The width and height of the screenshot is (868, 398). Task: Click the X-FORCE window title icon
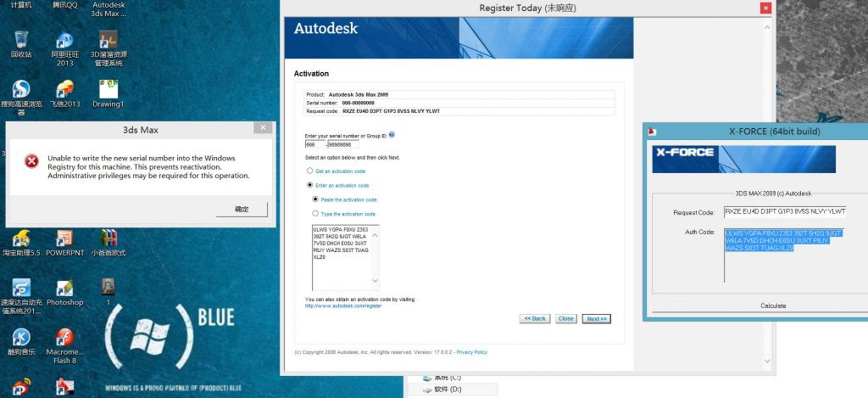[653, 132]
